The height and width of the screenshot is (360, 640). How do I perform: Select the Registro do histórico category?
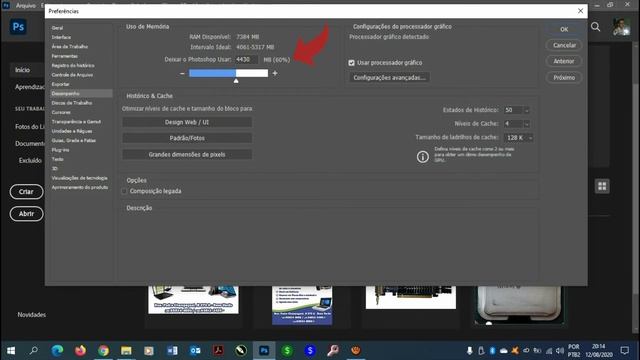click(x=73, y=65)
